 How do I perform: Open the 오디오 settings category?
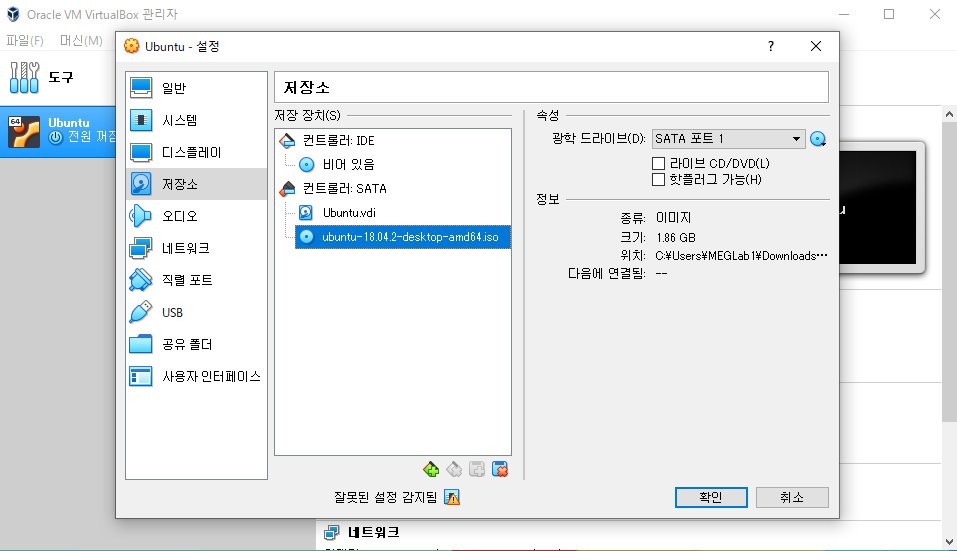[196, 216]
